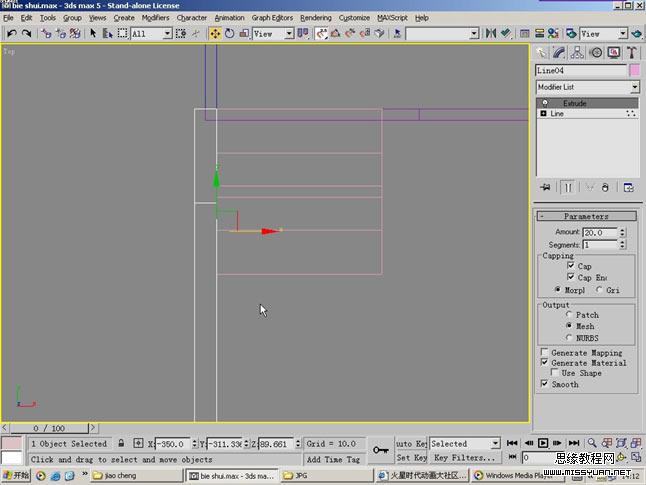Screen dimensions: 646x485
Task: Switch to the Utilities command panel tab
Action: point(632,52)
